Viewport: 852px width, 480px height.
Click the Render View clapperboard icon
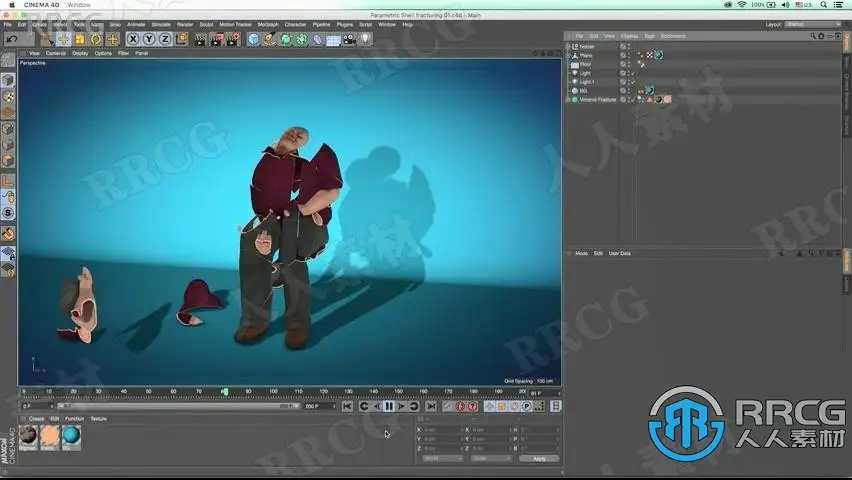(x=201, y=39)
